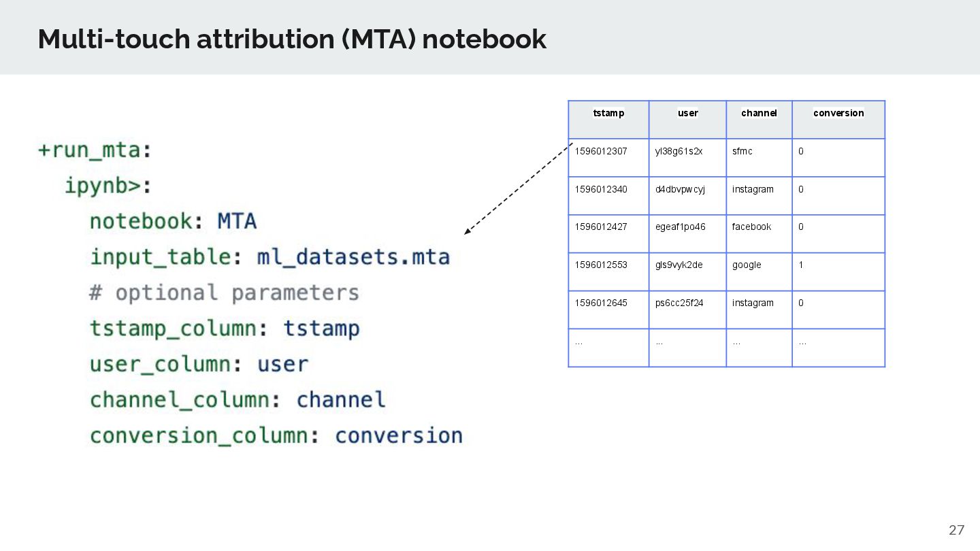Click the user cell "yl38g61s2x"

[687, 158]
